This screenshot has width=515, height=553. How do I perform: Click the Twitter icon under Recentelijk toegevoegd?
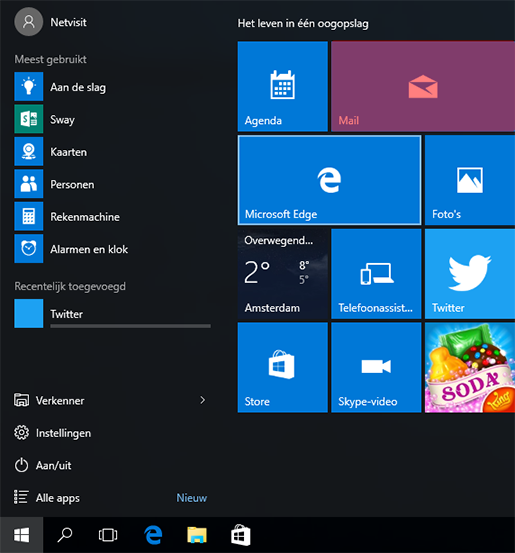click(x=29, y=314)
